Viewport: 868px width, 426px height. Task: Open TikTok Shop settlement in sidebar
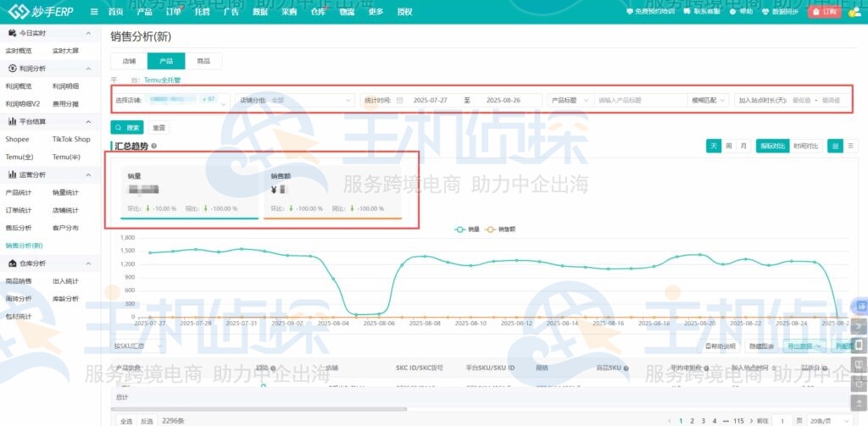tap(71, 140)
